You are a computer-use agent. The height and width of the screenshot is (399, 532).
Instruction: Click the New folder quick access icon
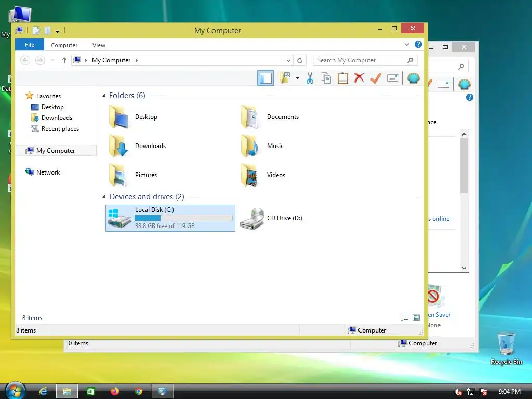(x=47, y=31)
